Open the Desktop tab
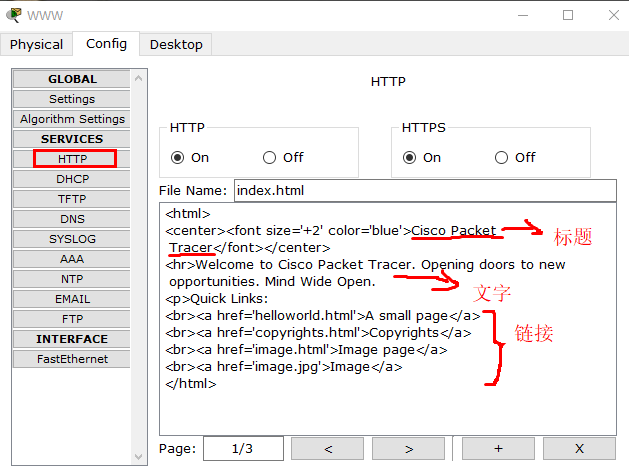The image size is (629, 470). click(x=176, y=45)
